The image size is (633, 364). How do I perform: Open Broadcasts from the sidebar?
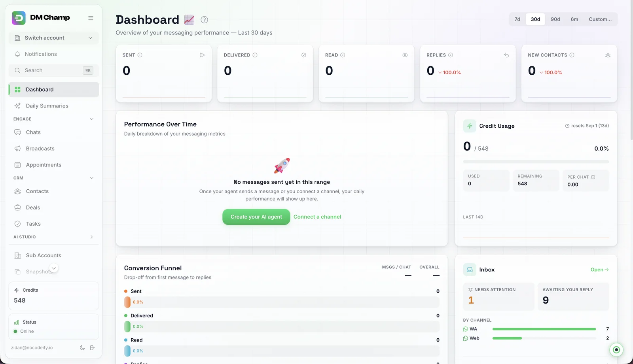54,149
